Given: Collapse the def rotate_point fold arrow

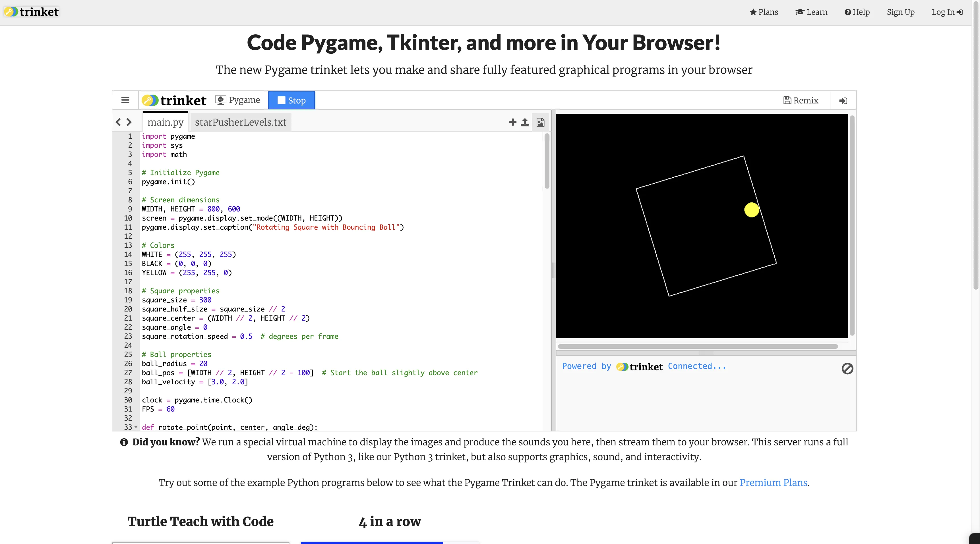Looking at the screenshot, I should [x=136, y=427].
